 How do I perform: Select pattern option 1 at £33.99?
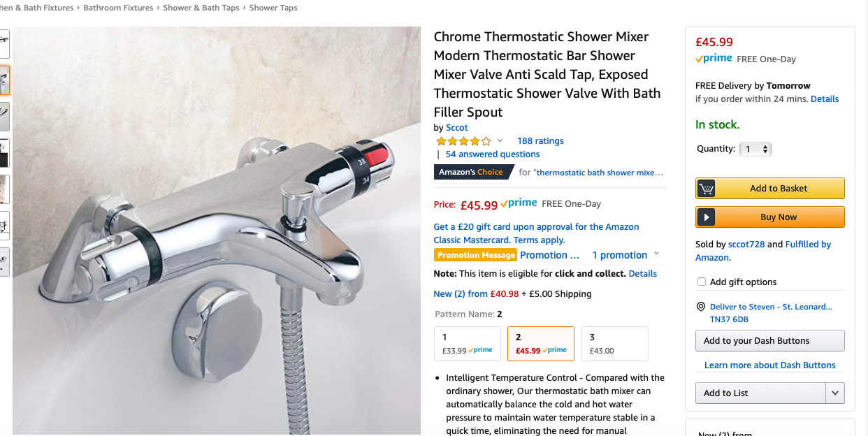(x=468, y=344)
